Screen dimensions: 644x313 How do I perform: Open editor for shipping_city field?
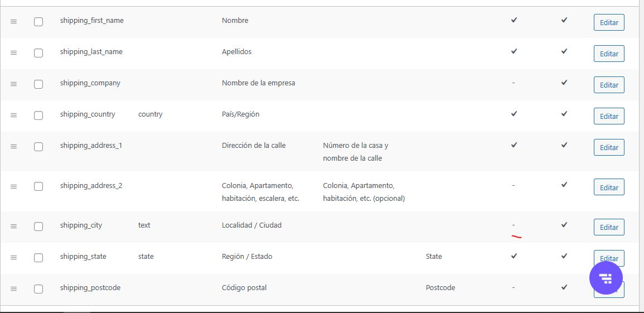609,227
